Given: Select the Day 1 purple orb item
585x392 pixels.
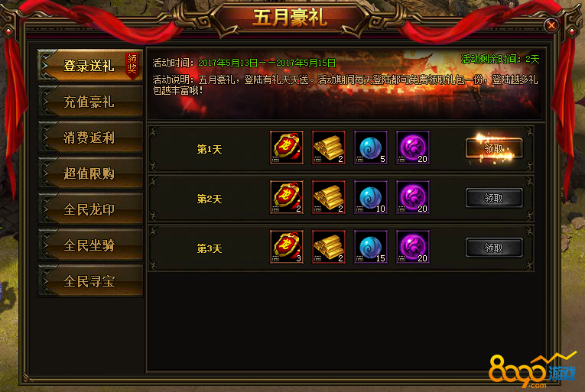Looking at the screenshot, I should (x=413, y=147).
